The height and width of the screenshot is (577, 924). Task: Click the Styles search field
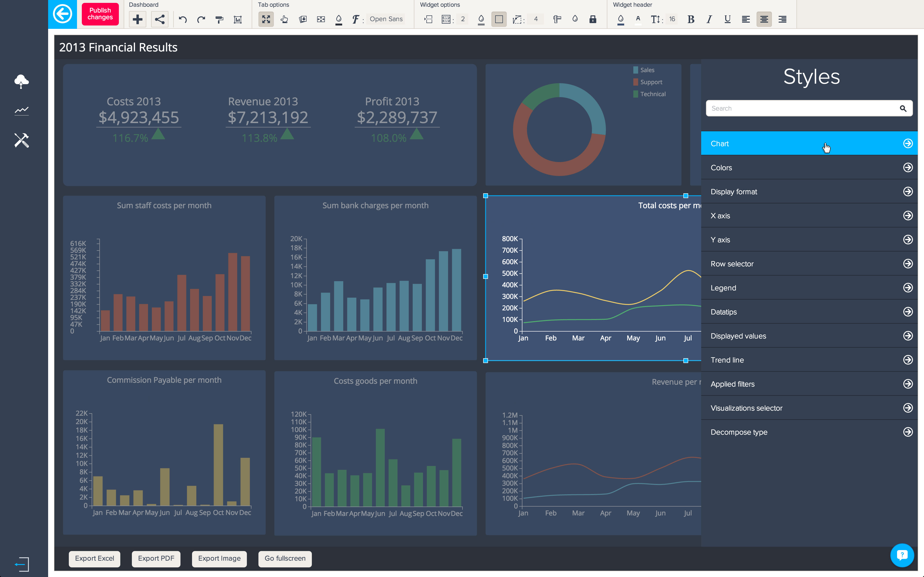[x=802, y=108]
